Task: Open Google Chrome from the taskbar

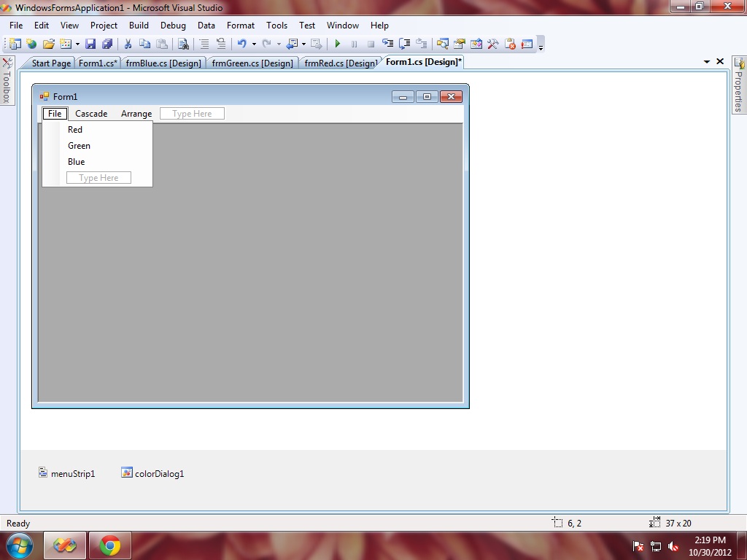Action: click(109, 545)
